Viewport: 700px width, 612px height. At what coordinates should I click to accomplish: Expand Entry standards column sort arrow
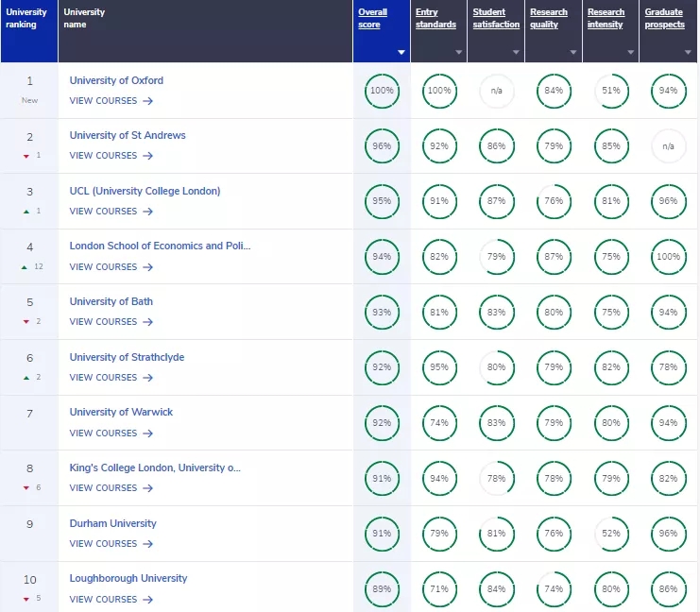(459, 52)
